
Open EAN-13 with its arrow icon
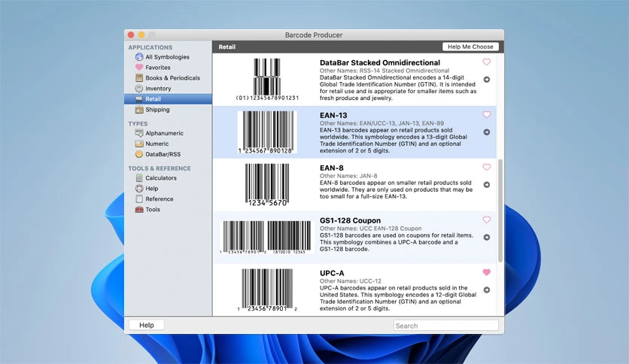[487, 132]
